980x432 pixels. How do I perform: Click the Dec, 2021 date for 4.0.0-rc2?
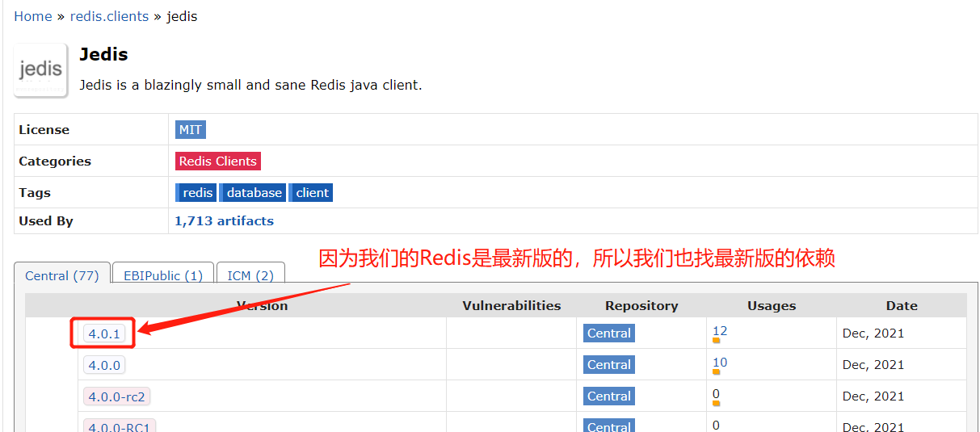(873, 396)
